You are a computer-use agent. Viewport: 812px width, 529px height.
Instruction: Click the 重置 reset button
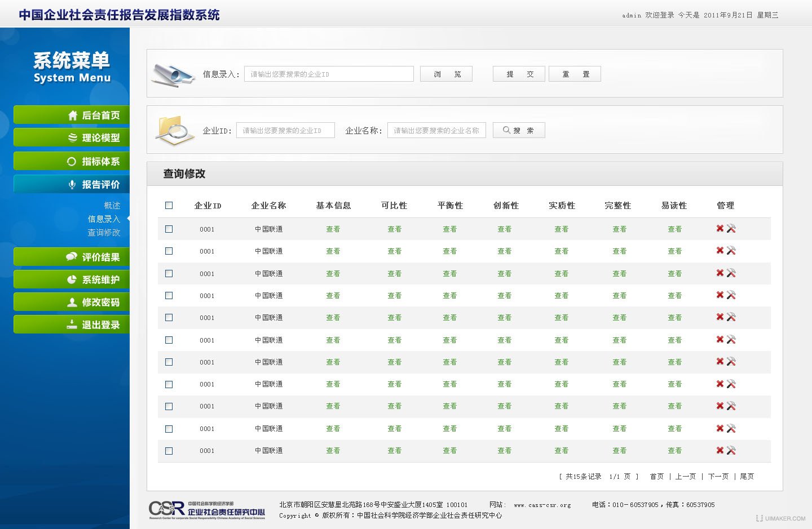pyautogui.click(x=575, y=74)
